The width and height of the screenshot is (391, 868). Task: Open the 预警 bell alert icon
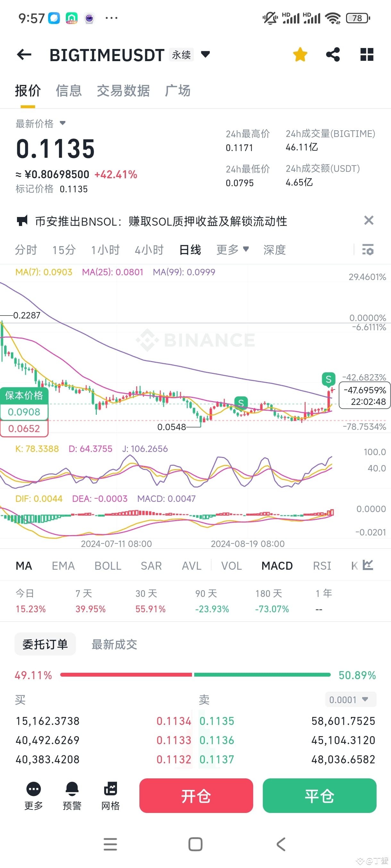point(72,789)
